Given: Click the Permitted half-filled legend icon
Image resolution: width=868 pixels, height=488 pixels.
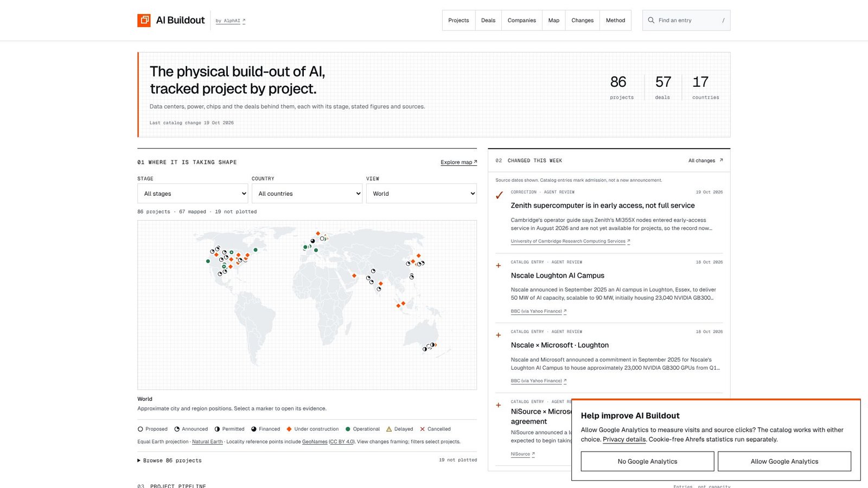Looking at the screenshot, I should tap(217, 429).
